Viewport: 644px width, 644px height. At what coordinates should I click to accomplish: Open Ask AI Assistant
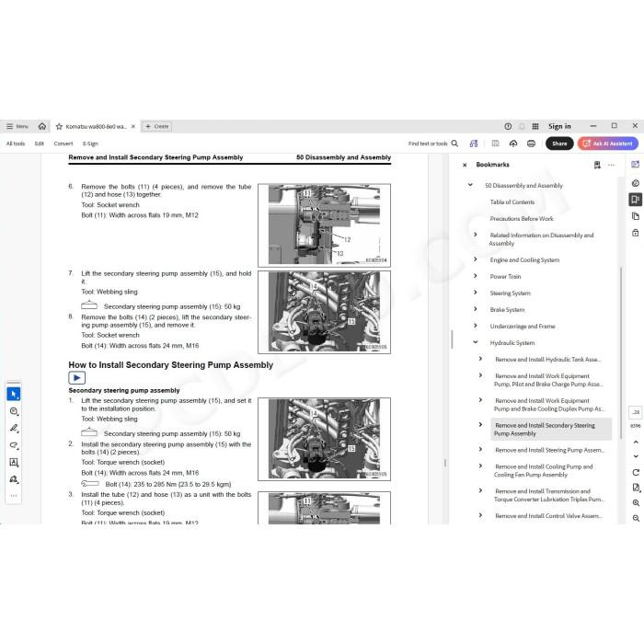pyautogui.click(x=608, y=144)
